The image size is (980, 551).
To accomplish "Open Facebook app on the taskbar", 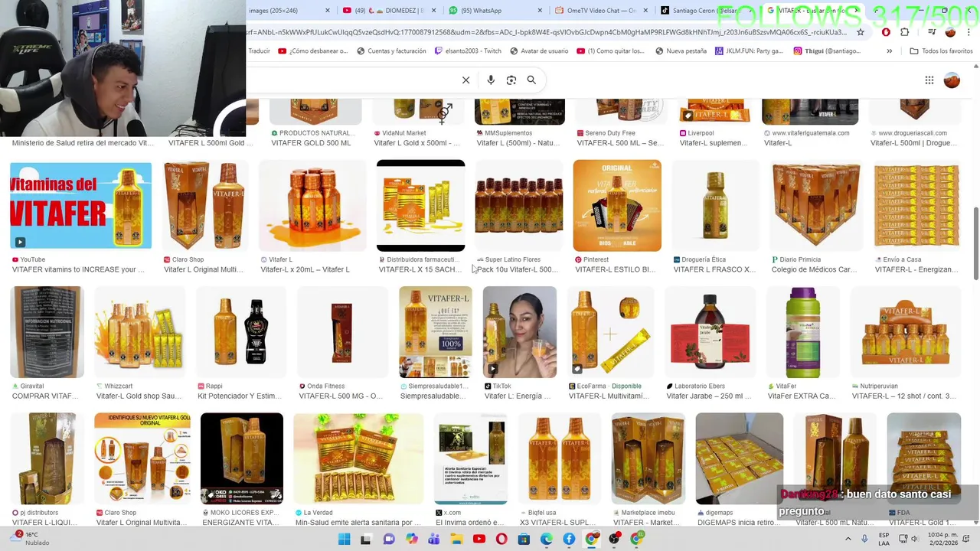I will click(x=569, y=539).
